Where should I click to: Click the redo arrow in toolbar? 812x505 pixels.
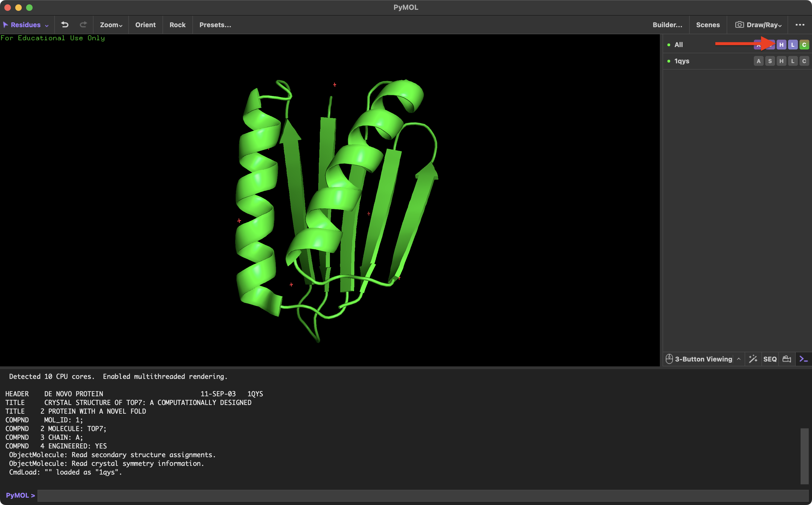click(83, 25)
